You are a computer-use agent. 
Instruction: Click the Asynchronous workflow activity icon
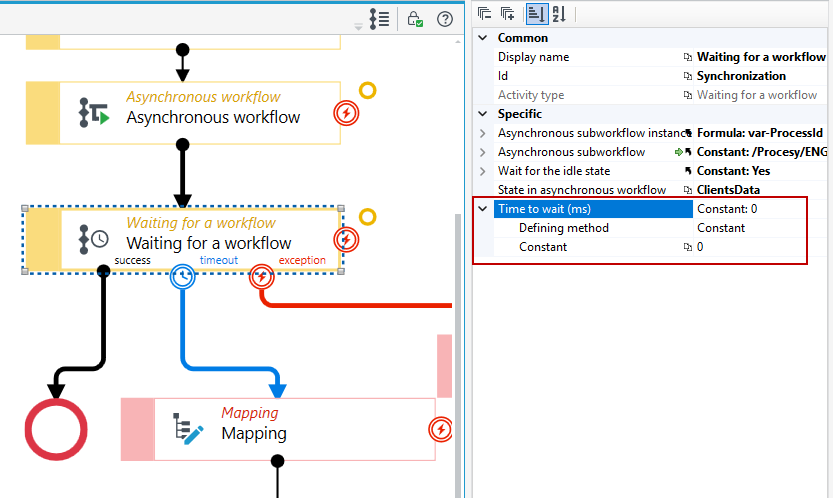(x=94, y=113)
